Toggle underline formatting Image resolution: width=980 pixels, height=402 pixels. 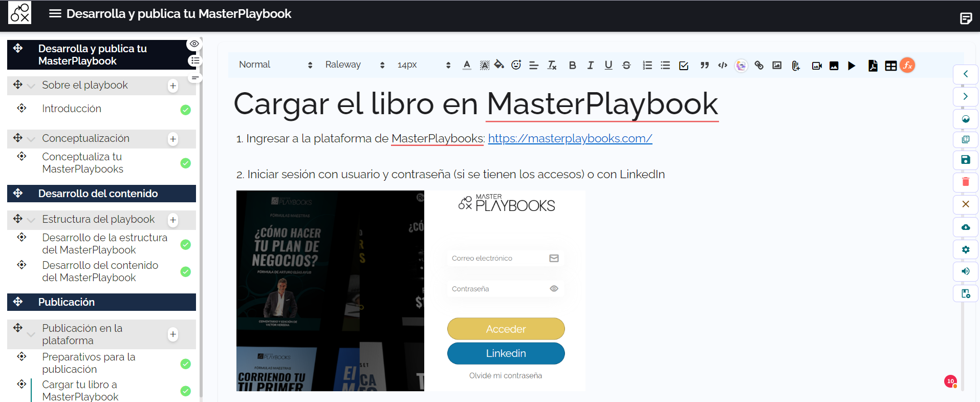pyautogui.click(x=608, y=65)
